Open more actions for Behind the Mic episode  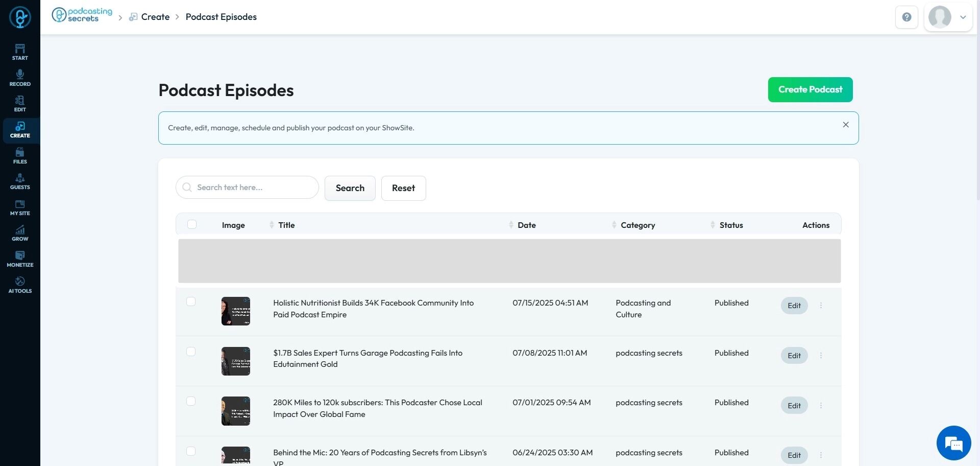[821, 455]
